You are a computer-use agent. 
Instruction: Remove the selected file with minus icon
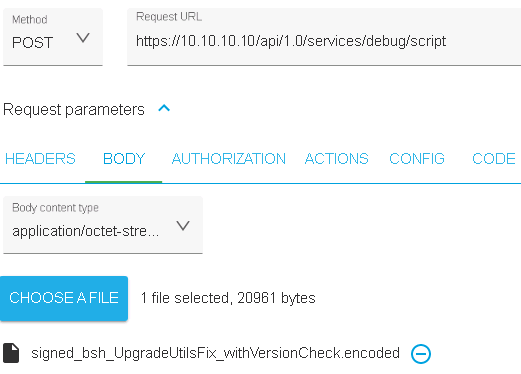point(421,354)
